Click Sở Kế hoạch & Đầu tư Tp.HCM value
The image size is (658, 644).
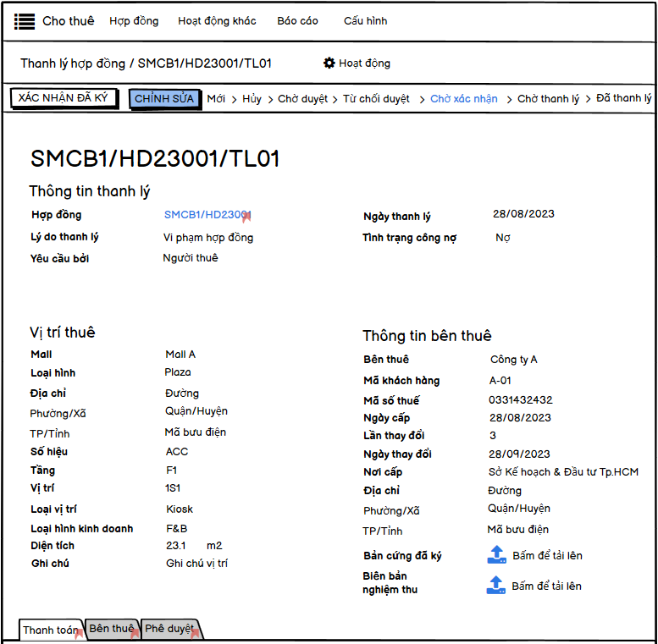pos(563,471)
